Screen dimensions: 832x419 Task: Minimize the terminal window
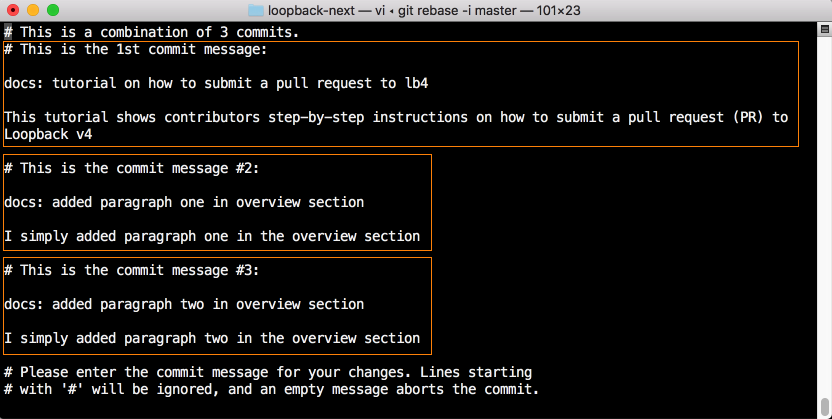[x=34, y=10]
